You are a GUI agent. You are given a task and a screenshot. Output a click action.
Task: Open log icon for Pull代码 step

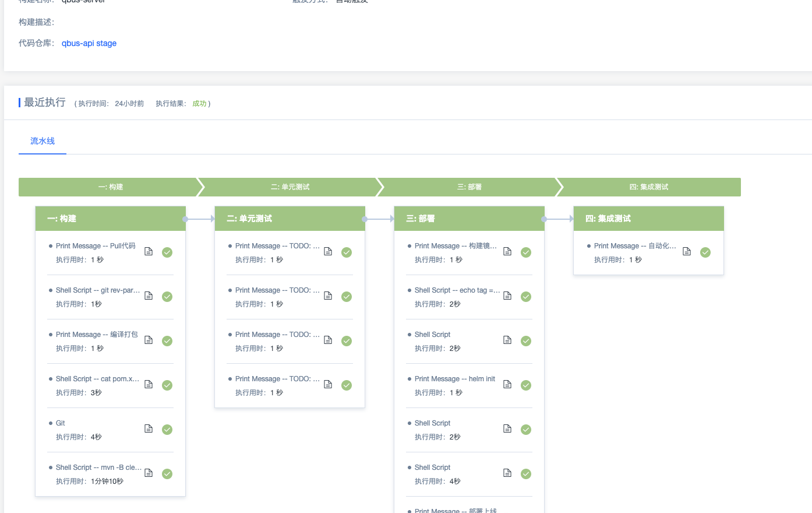[x=149, y=252]
